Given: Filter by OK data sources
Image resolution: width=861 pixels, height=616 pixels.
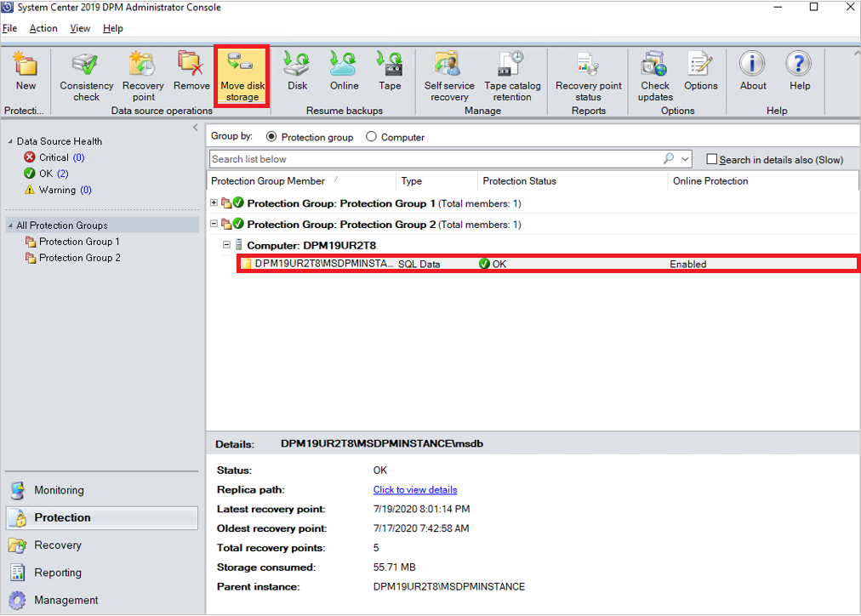Looking at the screenshot, I should point(47,174).
